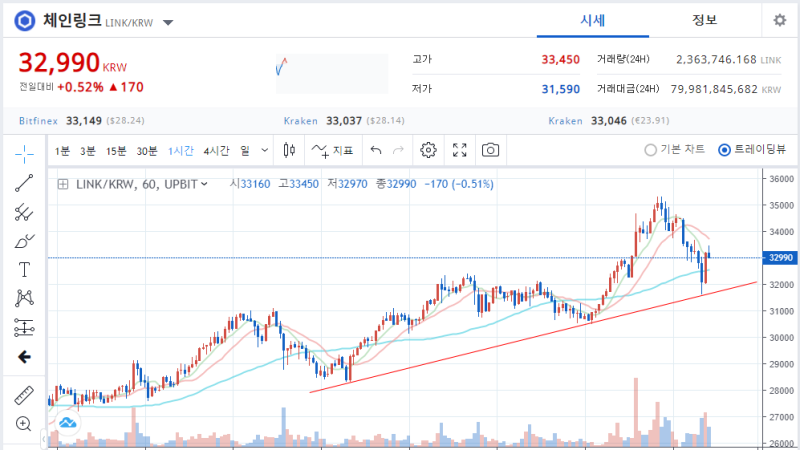The height and width of the screenshot is (450, 800).
Task: Click the low price 31,590
Action: [560, 89]
